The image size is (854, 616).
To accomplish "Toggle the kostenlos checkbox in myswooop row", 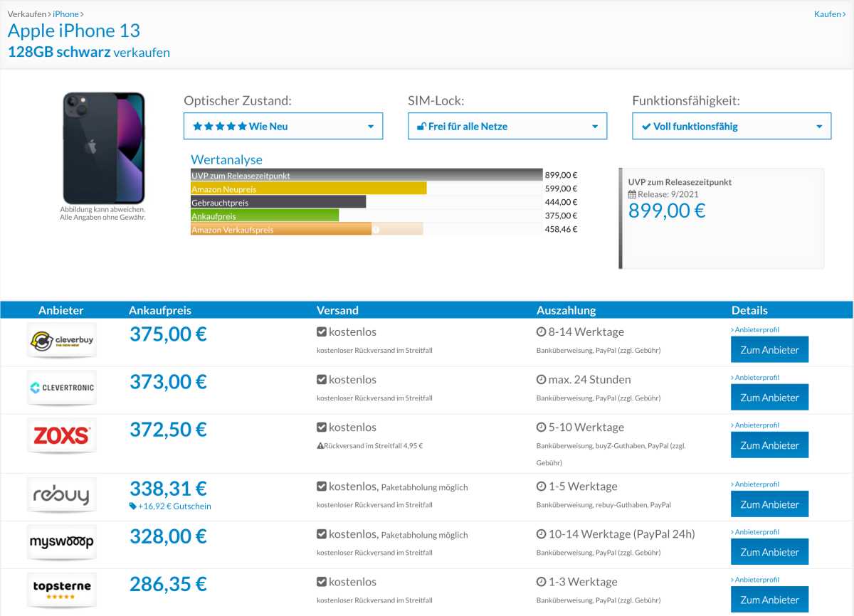I will tap(322, 534).
